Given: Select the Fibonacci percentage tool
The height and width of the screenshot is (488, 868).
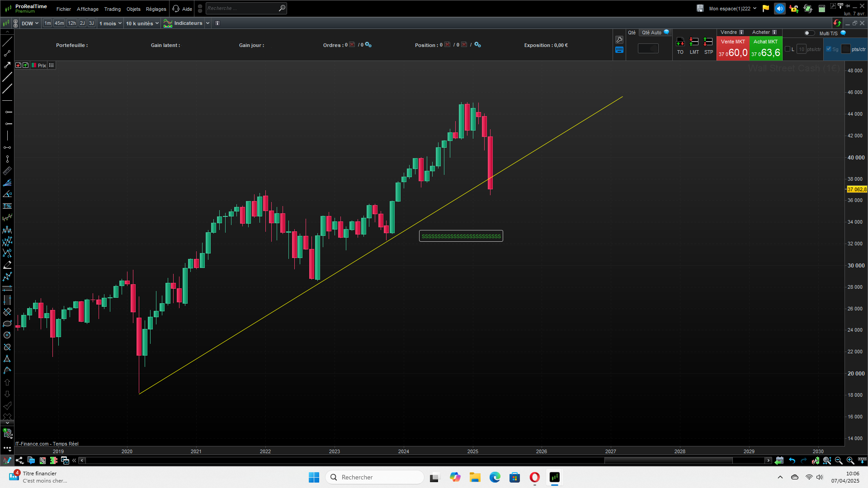Looking at the screenshot, I should (x=7, y=206).
